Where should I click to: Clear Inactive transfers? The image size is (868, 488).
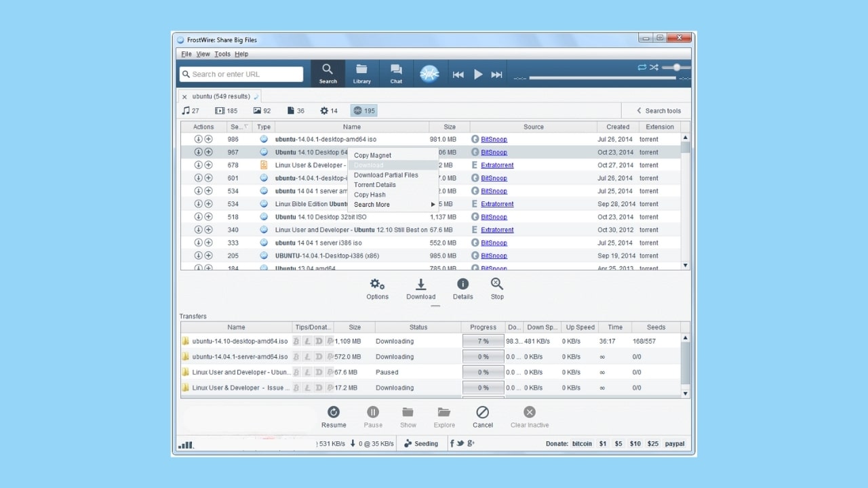pyautogui.click(x=530, y=417)
